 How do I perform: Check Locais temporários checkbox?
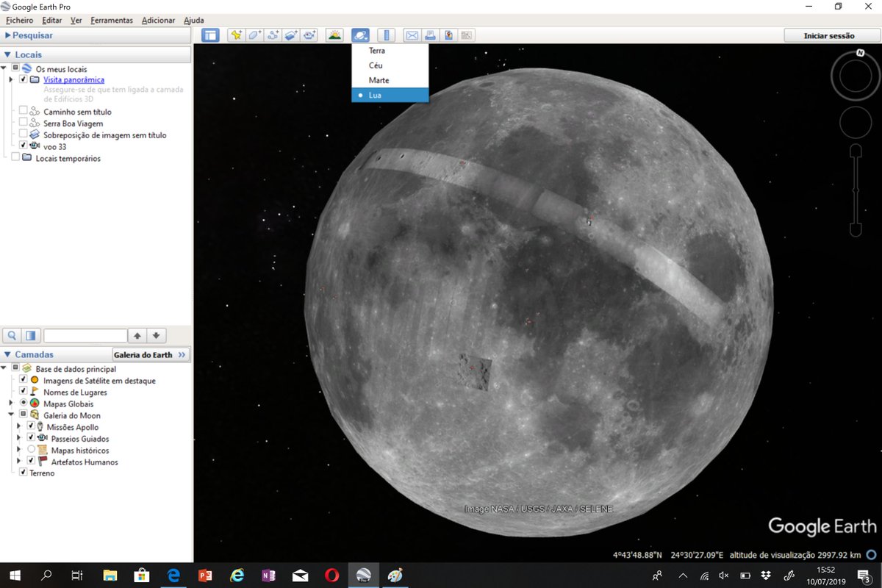point(16,158)
